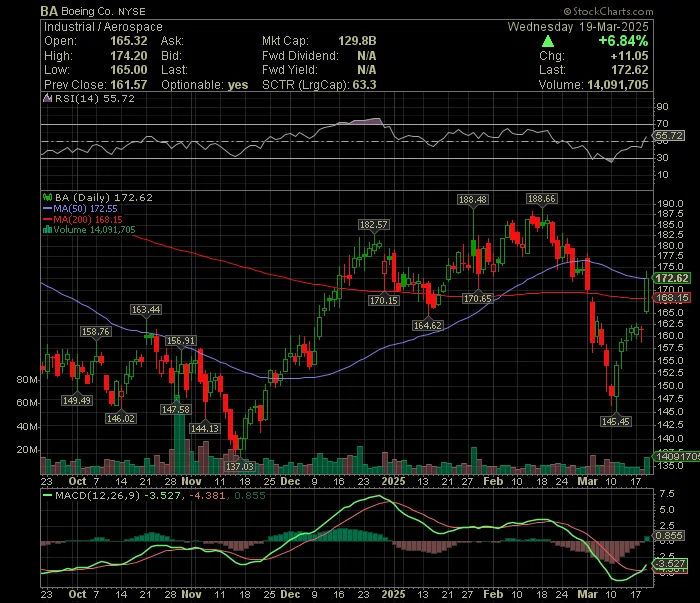
Task: Click the 188.48 price peak label
Action: pyautogui.click(x=473, y=200)
